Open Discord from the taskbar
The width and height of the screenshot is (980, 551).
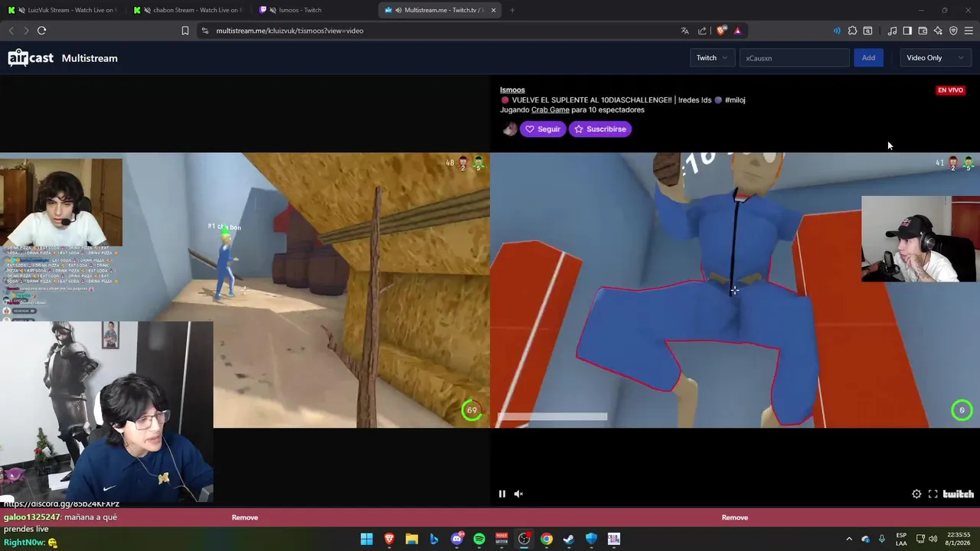tap(457, 539)
